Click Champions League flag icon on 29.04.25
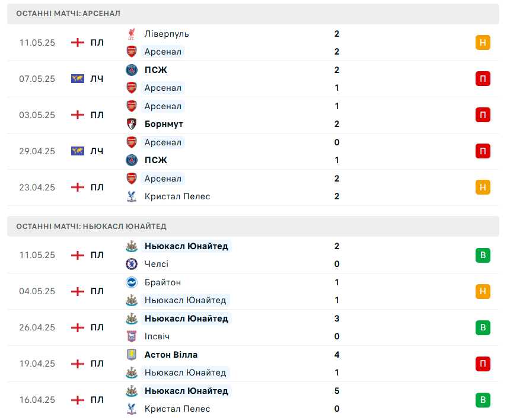This screenshot has width=507, height=420. pos(78,151)
